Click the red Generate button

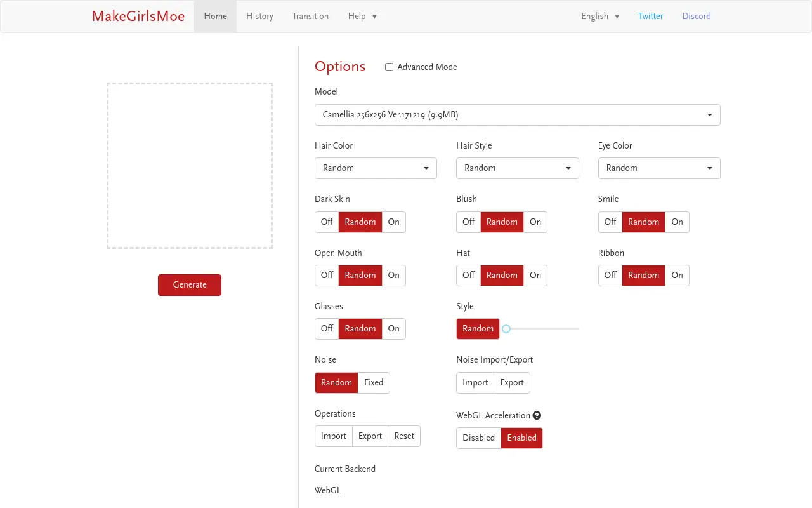click(190, 285)
